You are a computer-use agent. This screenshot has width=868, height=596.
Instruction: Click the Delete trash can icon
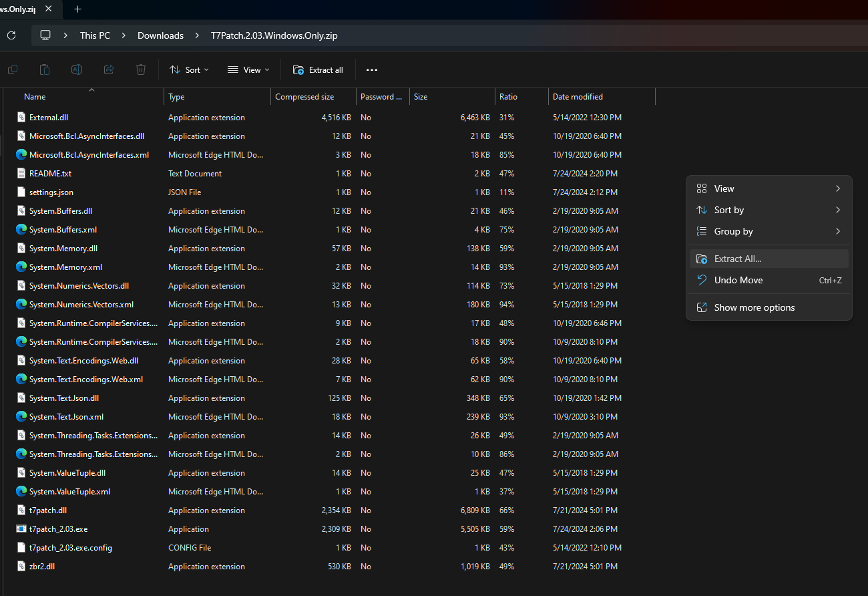point(141,69)
